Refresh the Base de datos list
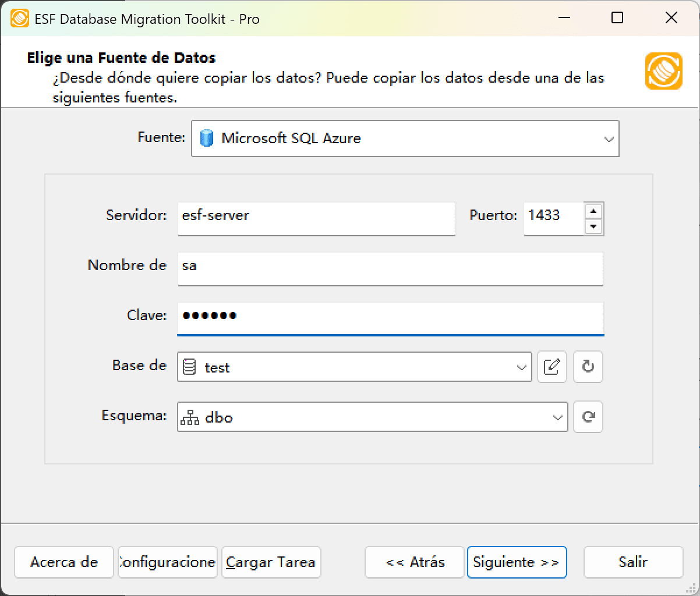Screen dimensions: 700x596 click(x=588, y=367)
